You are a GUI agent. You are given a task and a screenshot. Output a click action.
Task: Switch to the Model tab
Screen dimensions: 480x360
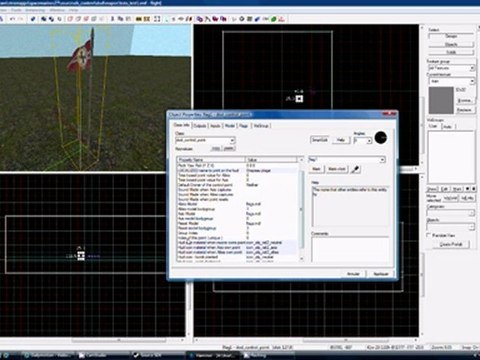click(x=230, y=126)
